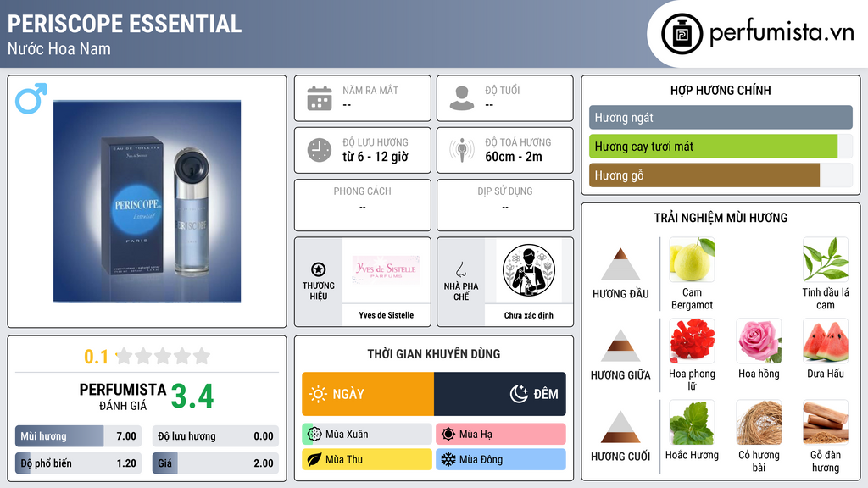Click the clock icon beside Độ lưu hương

[320, 150]
